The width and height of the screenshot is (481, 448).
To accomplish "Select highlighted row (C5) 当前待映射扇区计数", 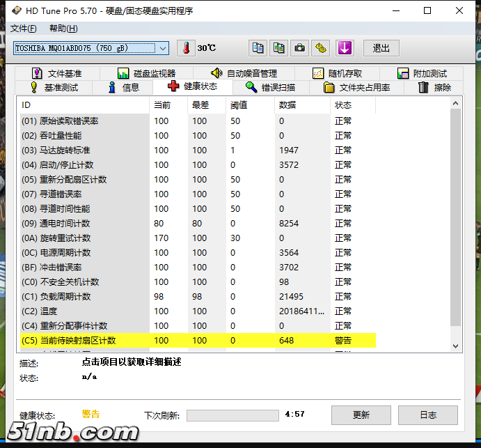I will tap(198, 341).
